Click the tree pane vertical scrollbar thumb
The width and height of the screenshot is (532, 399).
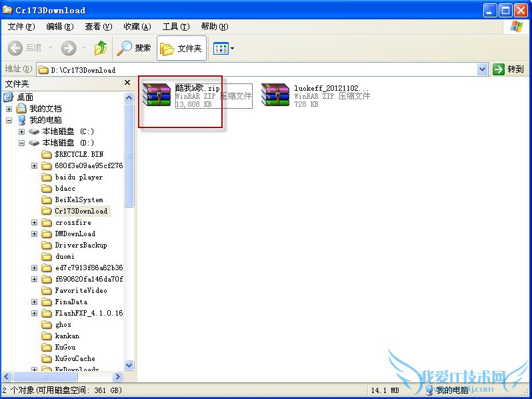click(x=129, y=155)
